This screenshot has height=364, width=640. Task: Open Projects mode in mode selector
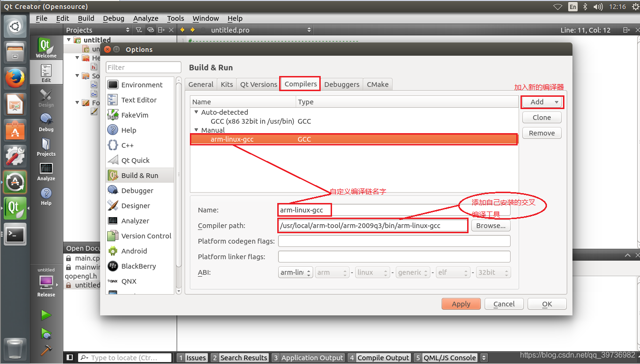[46, 147]
